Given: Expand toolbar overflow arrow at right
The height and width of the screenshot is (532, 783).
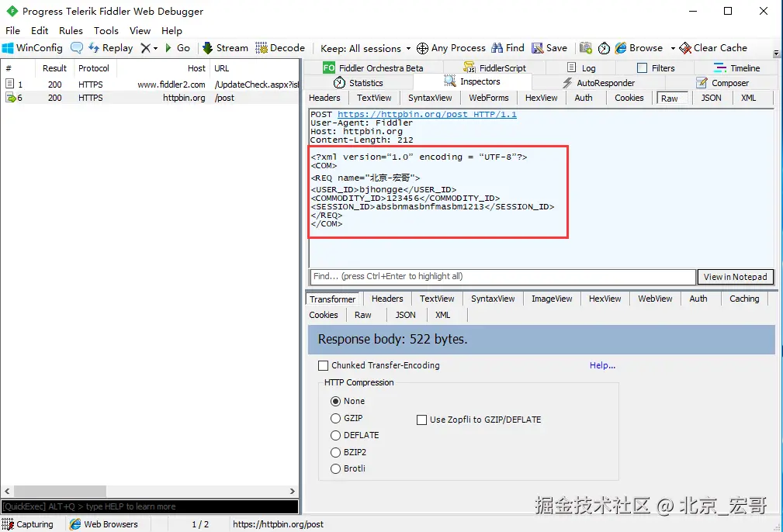Looking at the screenshot, I should [x=776, y=53].
